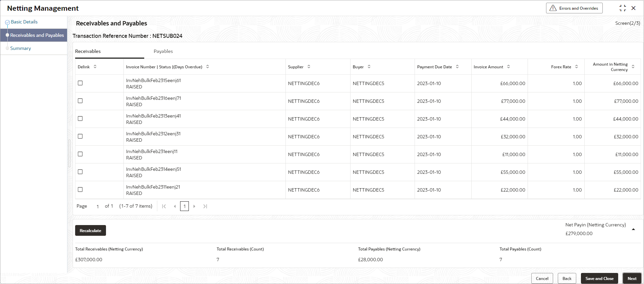644x284 pixels.
Task: Click the Back button
Action: click(x=567, y=279)
